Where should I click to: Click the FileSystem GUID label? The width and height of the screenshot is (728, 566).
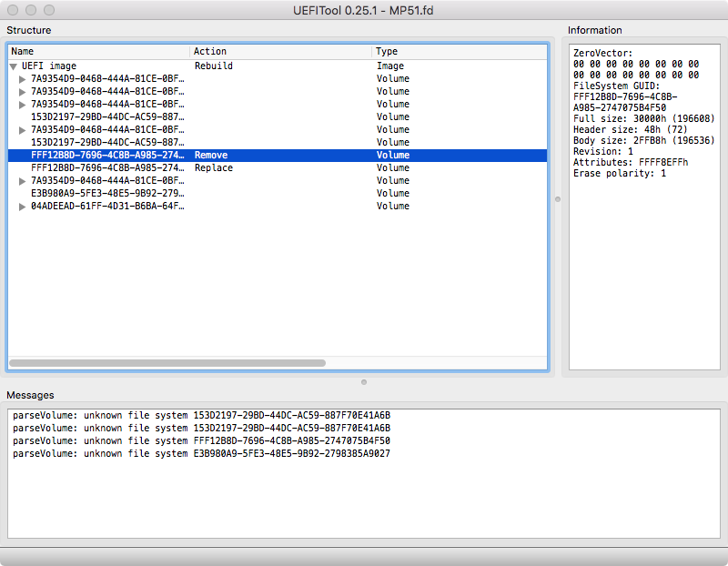tap(616, 86)
